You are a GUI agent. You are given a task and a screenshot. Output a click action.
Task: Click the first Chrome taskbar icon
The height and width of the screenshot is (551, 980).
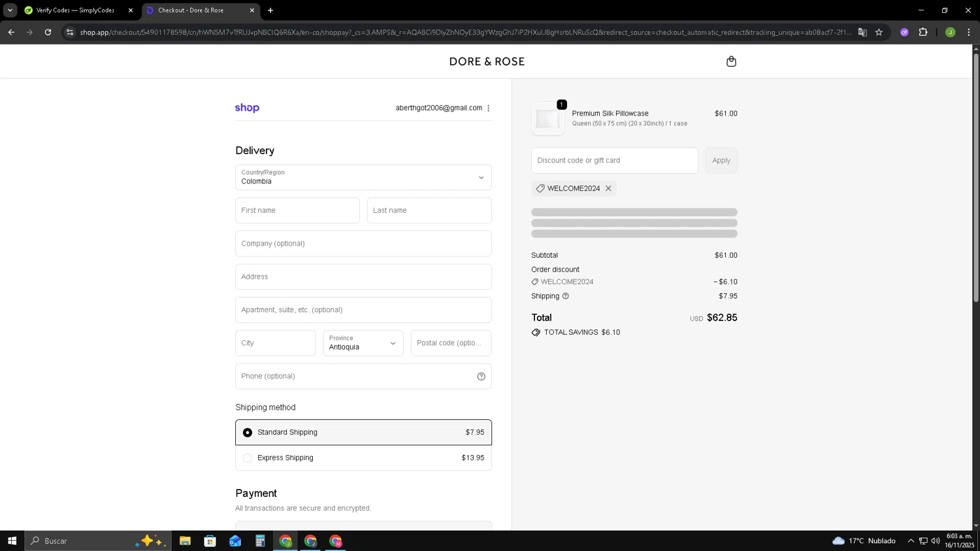286,541
